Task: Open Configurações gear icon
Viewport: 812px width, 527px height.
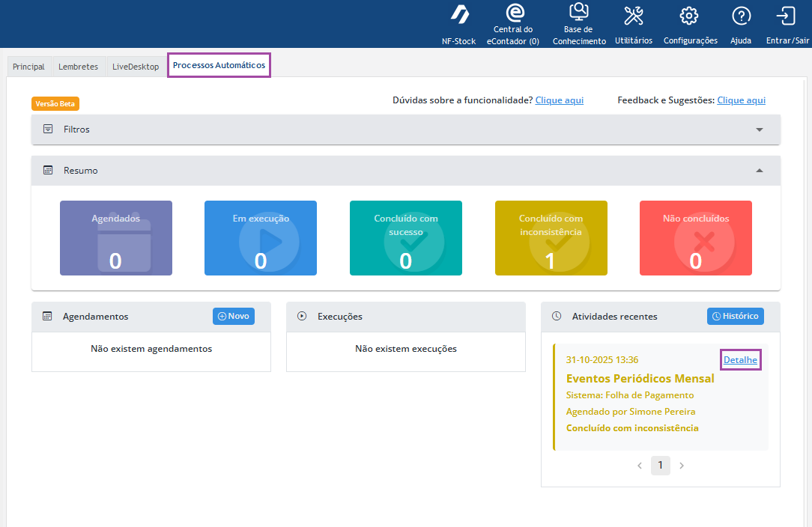Action: pyautogui.click(x=689, y=16)
